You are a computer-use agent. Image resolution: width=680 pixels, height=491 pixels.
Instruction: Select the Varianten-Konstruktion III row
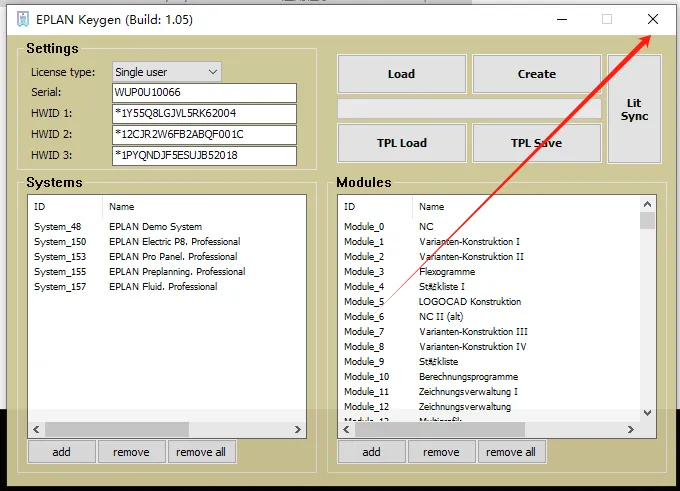[489, 332]
